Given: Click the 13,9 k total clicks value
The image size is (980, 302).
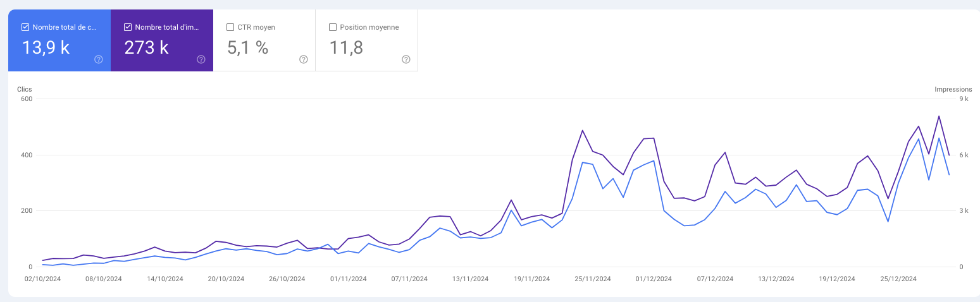Looking at the screenshot, I should (x=46, y=47).
